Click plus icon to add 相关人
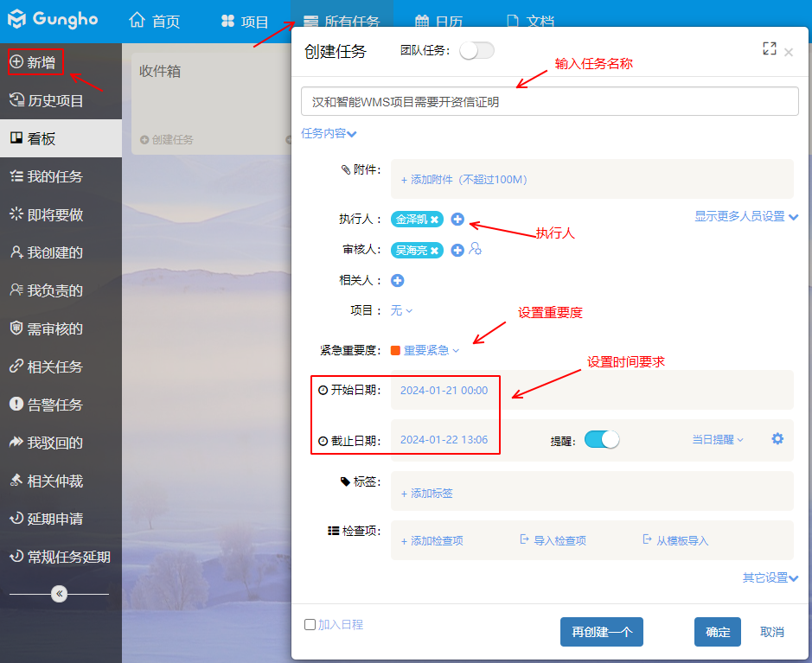Screen dimensions: 812x663 point(398,280)
